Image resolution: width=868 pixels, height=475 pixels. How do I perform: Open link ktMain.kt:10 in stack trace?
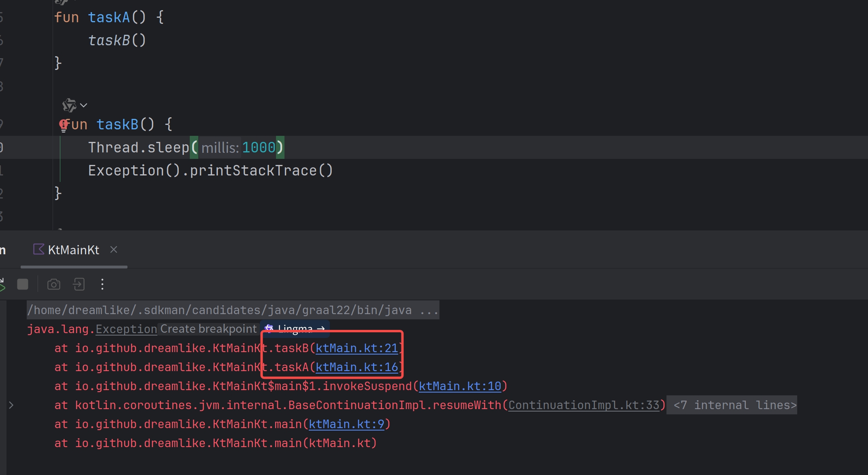[460, 386]
